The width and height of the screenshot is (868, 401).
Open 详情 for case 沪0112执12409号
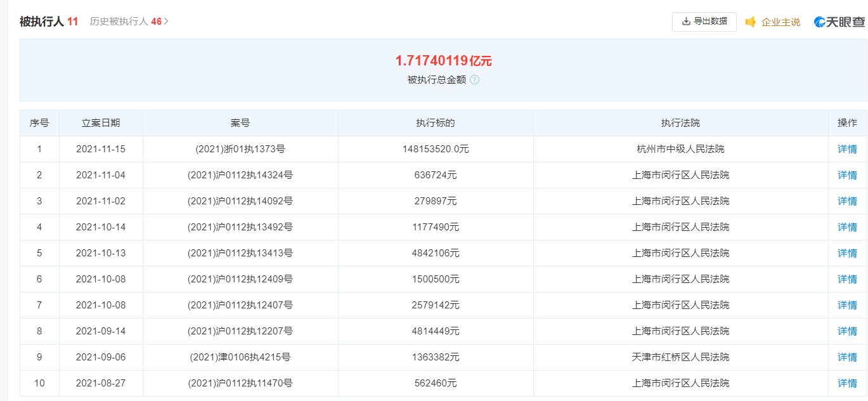click(x=847, y=279)
